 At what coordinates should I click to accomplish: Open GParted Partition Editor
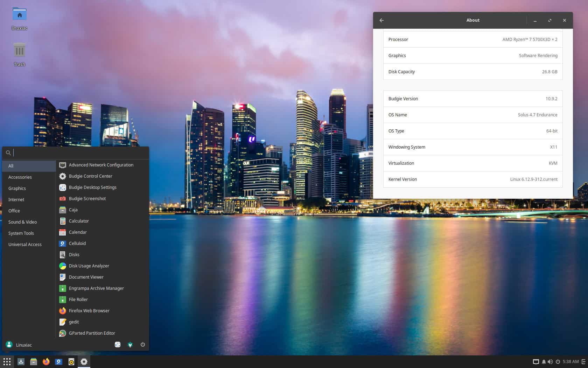coord(92,333)
